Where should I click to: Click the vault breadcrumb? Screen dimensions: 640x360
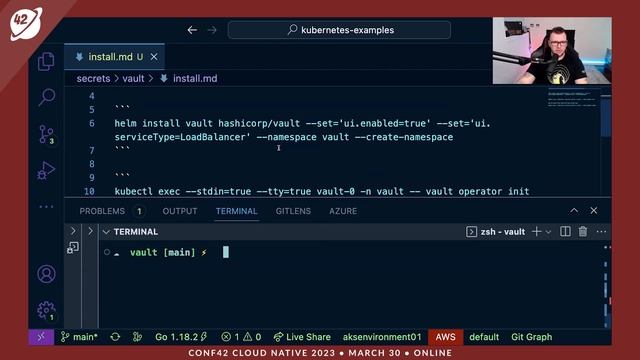(x=133, y=78)
